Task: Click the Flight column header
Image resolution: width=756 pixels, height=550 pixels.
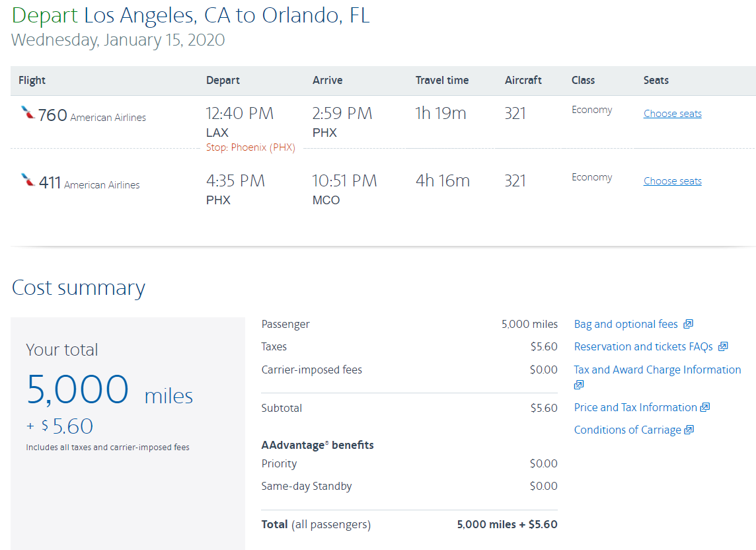Action: 32,80
